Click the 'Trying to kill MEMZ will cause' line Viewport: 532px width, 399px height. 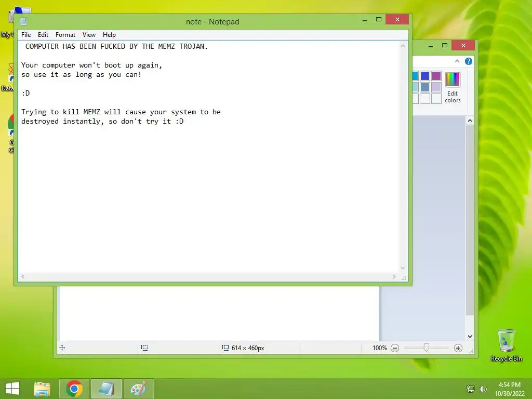121,112
